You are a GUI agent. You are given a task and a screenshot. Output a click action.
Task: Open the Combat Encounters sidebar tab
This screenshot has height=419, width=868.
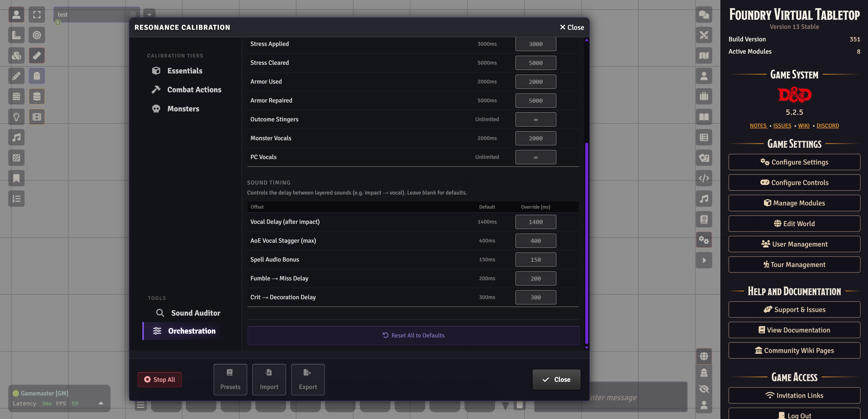704,35
